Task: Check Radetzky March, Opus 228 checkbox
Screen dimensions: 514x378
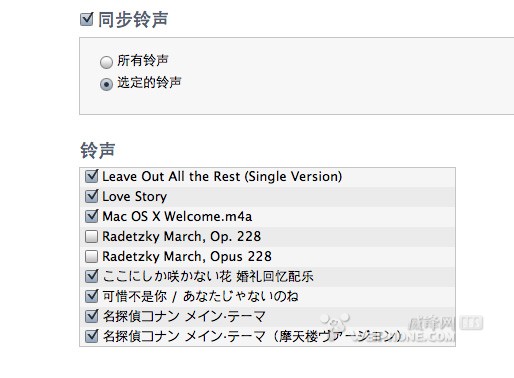Action: pyautogui.click(x=91, y=256)
